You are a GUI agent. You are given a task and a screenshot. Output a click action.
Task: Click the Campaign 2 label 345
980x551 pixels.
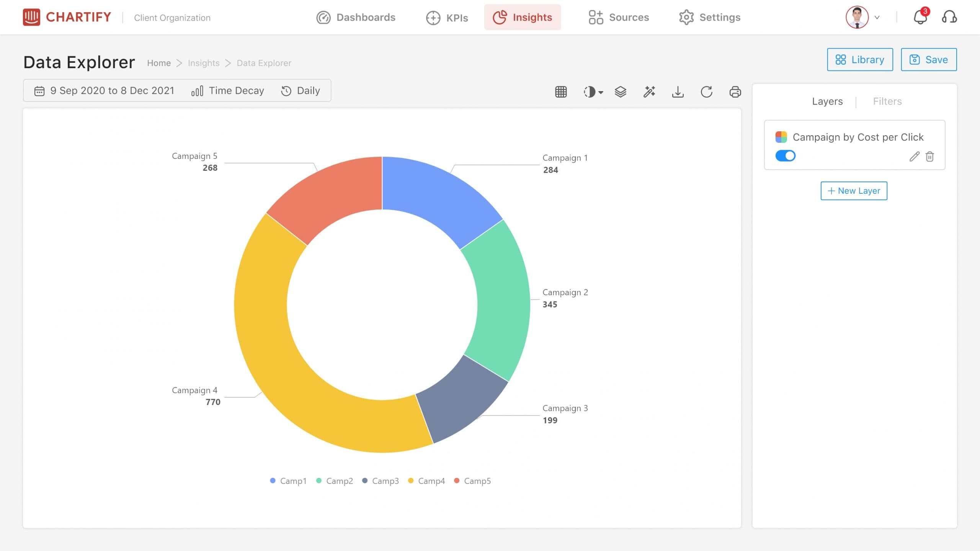565,298
